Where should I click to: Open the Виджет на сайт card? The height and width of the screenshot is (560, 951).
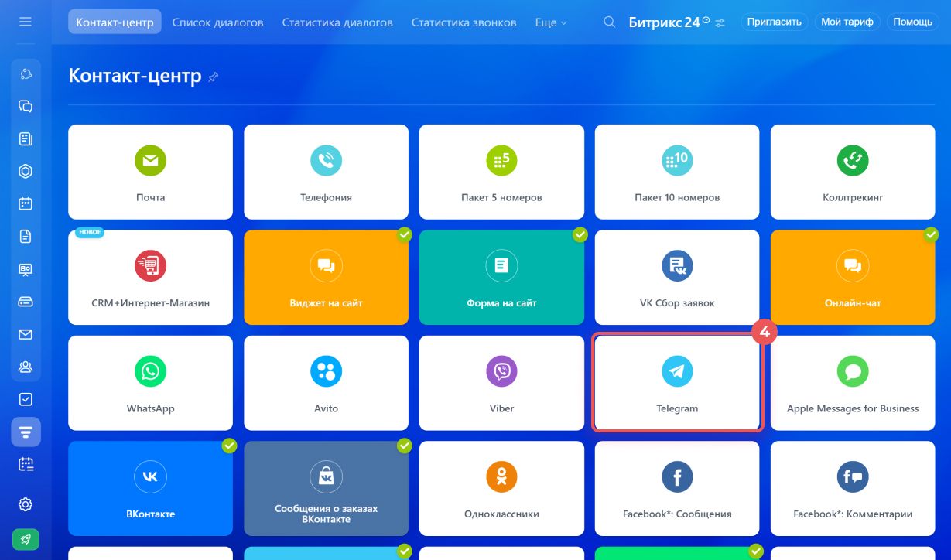(326, 277)
